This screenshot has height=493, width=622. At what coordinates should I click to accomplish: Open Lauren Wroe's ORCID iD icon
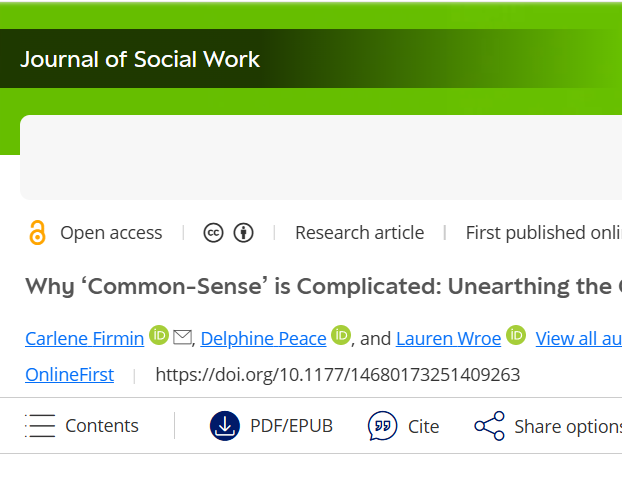pos(516,336)
